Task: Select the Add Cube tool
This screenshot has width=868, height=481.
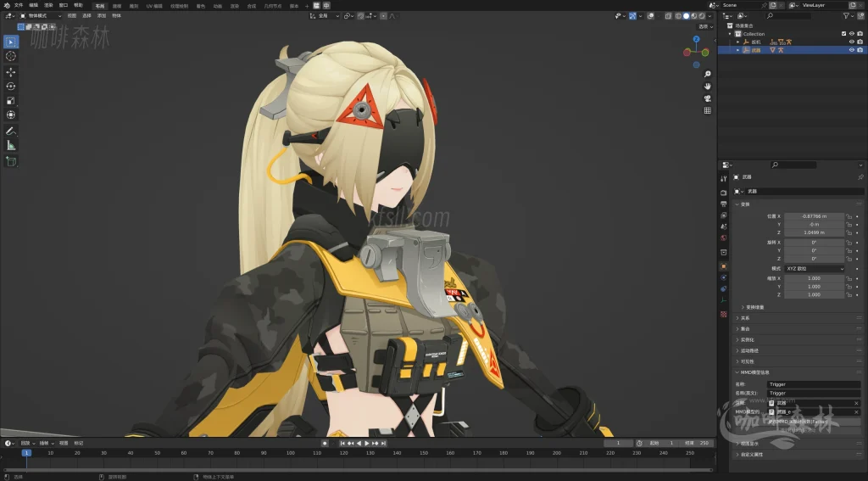Action: point(10,161)
